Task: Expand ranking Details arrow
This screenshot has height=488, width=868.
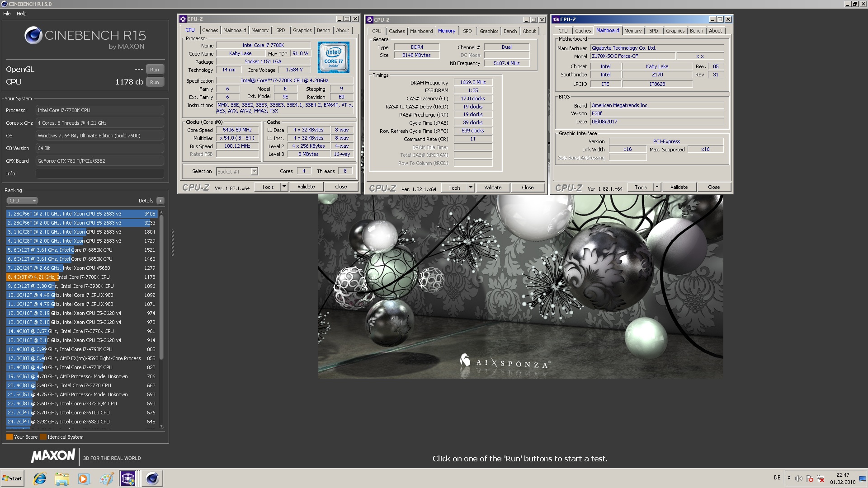Action: pos(160,201)
